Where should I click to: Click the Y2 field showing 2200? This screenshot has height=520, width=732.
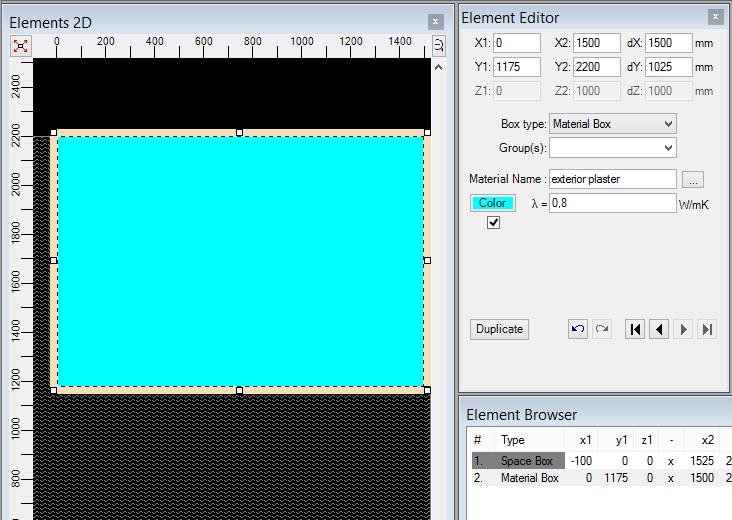click(x=597, y=67)
